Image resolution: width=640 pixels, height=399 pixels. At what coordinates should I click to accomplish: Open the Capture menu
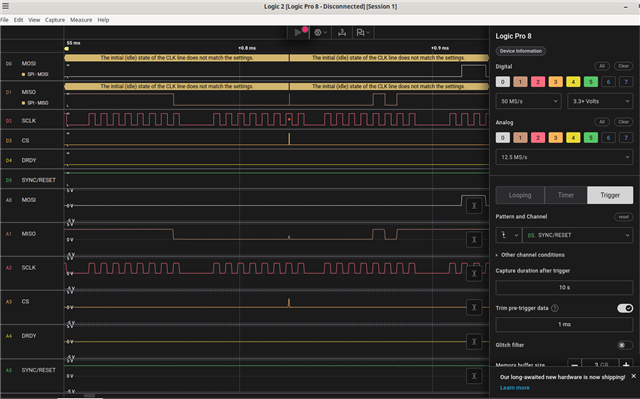tap(55, 20)
